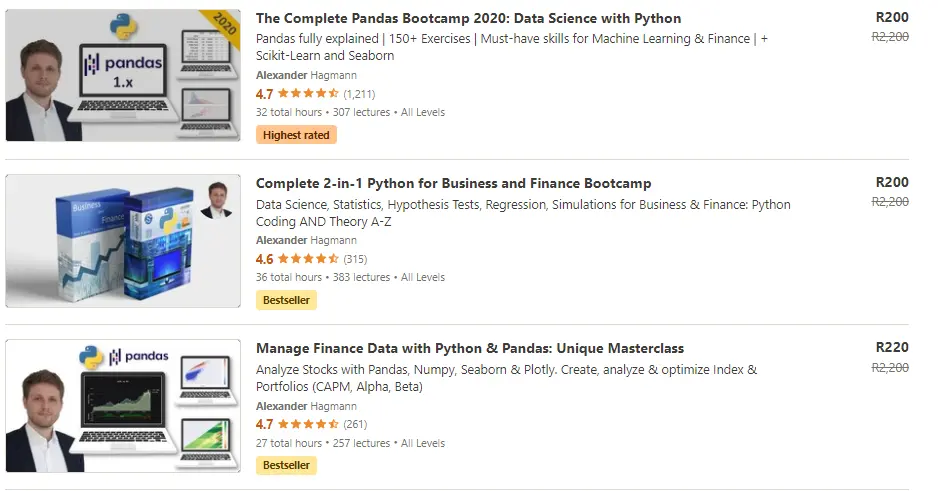Click the Pandas Bootcamp 2020 course thumbnail
938x491 pixels.
123,75
